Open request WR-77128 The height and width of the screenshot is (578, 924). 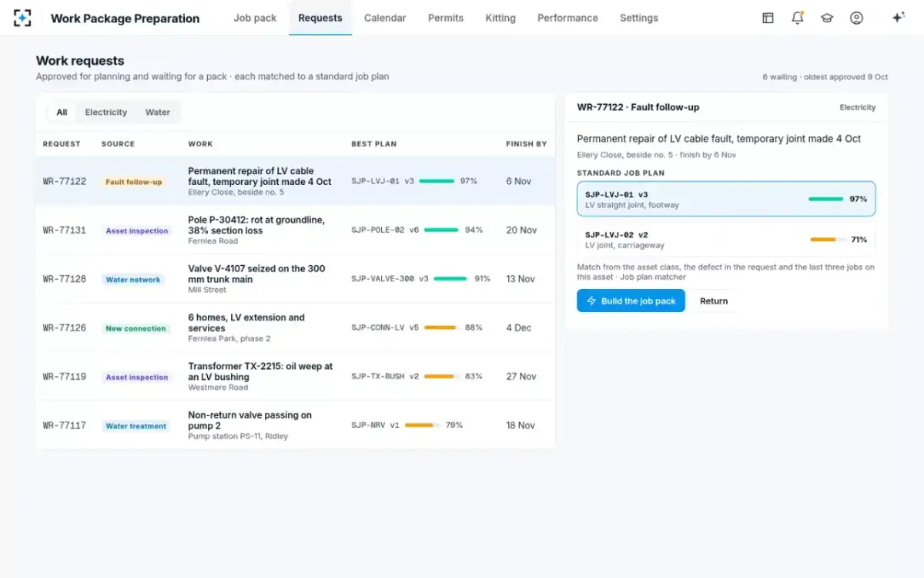(x=295, y=279)
